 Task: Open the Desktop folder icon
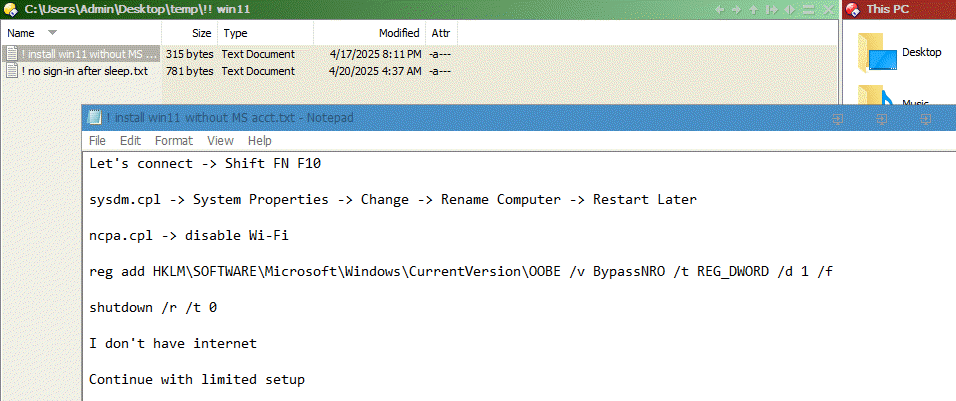(877, 54)
